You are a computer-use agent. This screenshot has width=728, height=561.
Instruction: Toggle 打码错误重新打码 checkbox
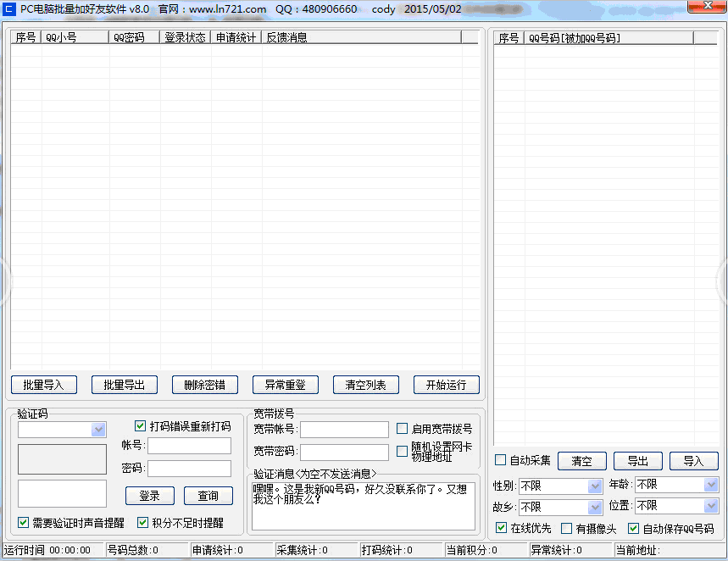pos(141,426)
